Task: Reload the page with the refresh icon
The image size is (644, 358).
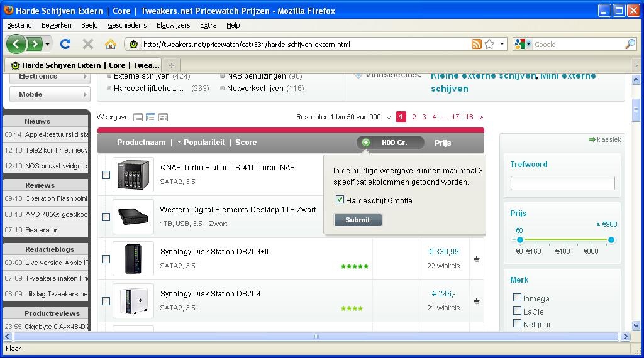Action: [65, 44]
